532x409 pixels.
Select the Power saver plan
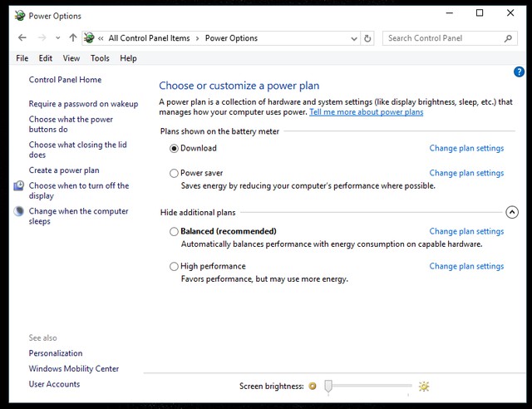[x=174, y=173]
